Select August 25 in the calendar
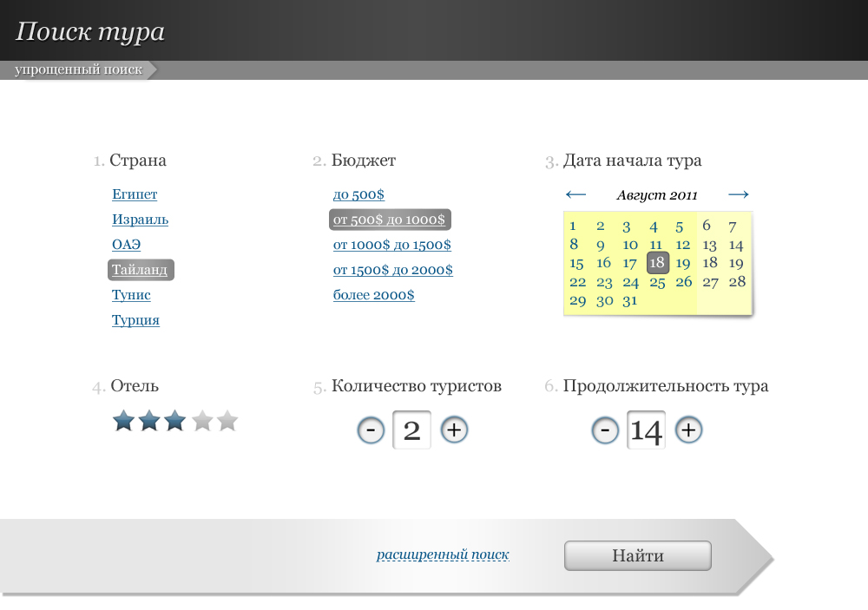This screenshot has width=868, height=610. 657,282
